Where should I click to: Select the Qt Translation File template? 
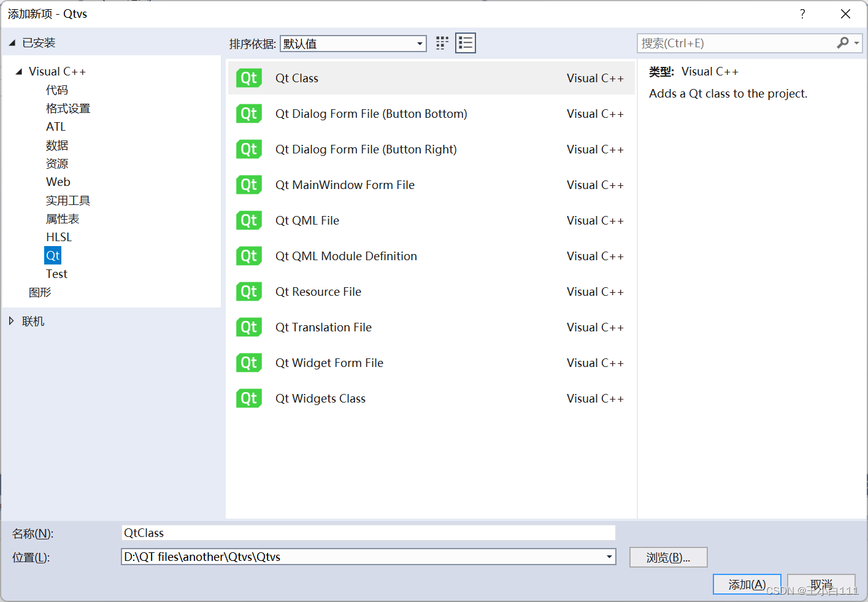click(323, 327)
